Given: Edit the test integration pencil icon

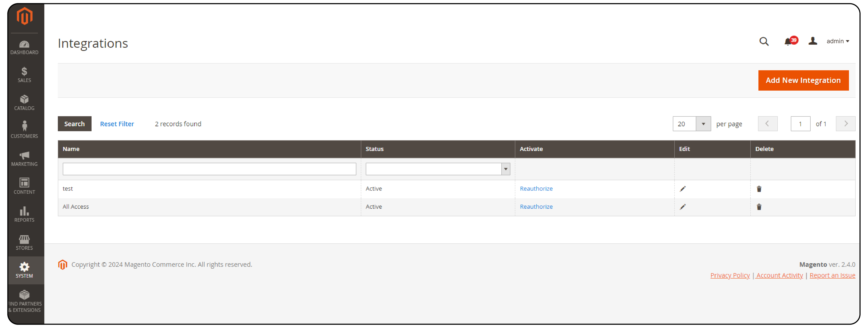Looking at the screenshot, I should point(683,189).
